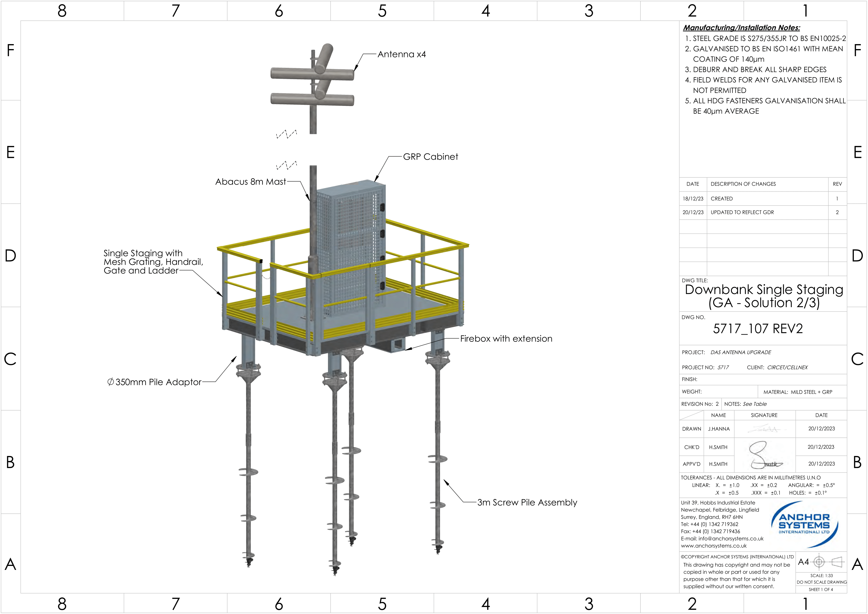Click 'DO NOT SCALE DRAWING' text
This screenshot has width=868, height=614.
point(822,582)
